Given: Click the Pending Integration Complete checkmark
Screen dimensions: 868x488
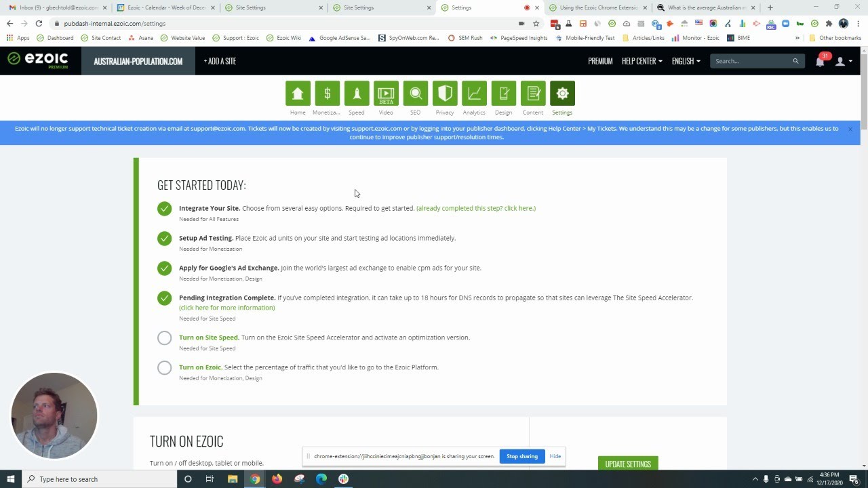Looking at the screenshot, I should tap(164, 298).
